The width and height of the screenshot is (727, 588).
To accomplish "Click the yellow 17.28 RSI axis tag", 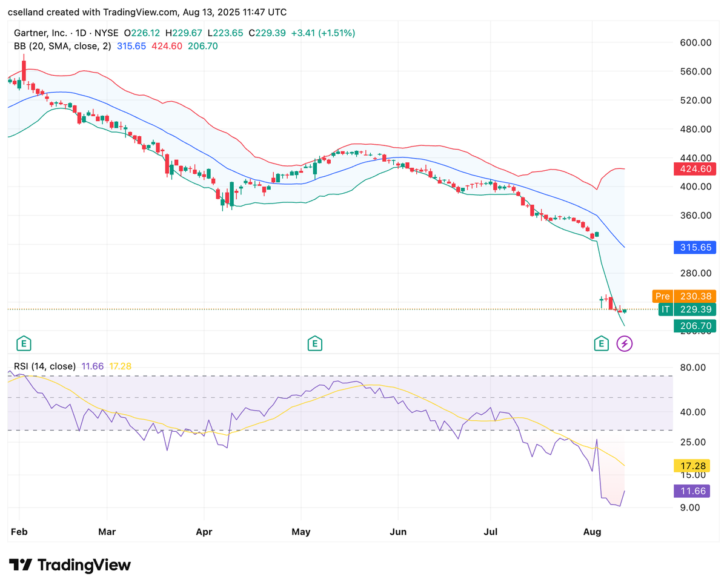I will (691, 466).
